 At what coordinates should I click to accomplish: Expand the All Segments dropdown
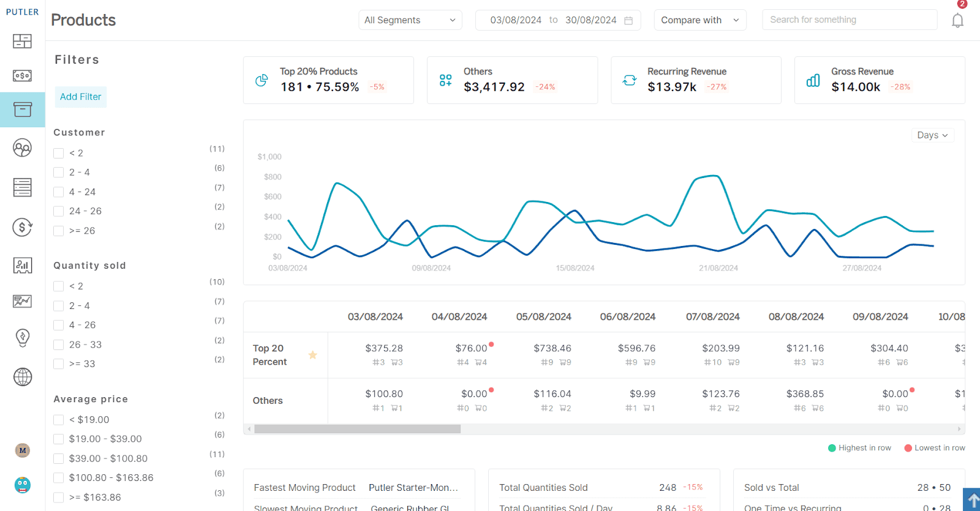(x=410, y=20)
